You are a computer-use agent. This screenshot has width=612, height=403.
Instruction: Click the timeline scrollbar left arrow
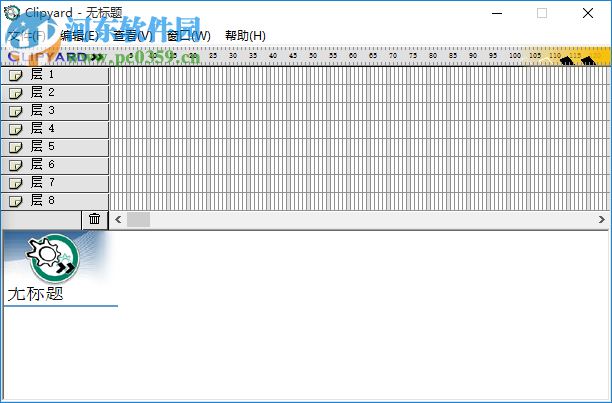click(x=118, y=220)
